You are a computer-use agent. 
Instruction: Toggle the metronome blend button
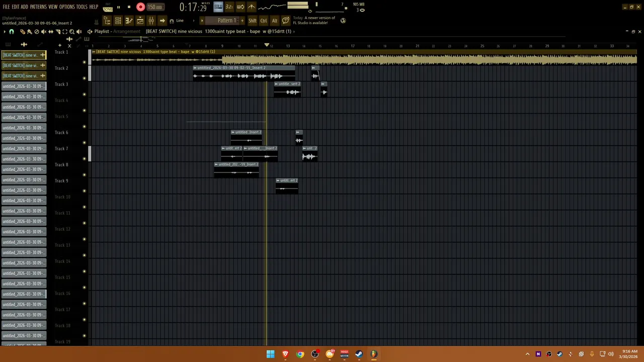(x=251, y=7)
